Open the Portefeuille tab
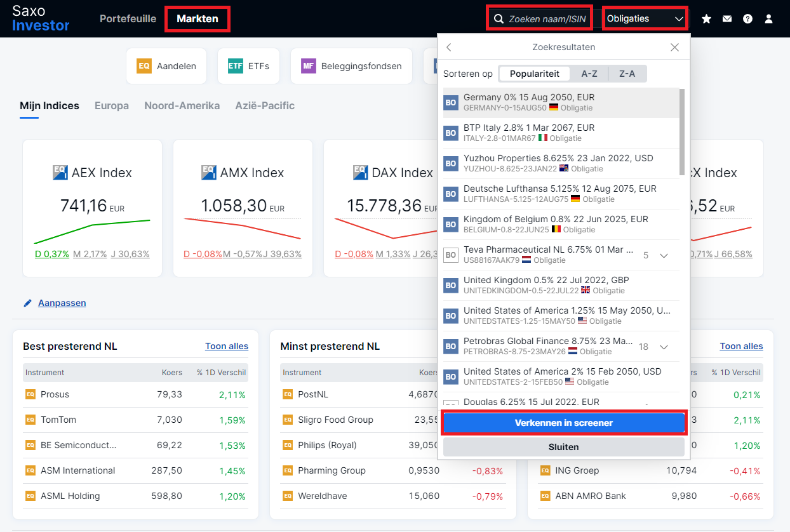The width and height of the screenshot is (790, 532). pos(128,18)
